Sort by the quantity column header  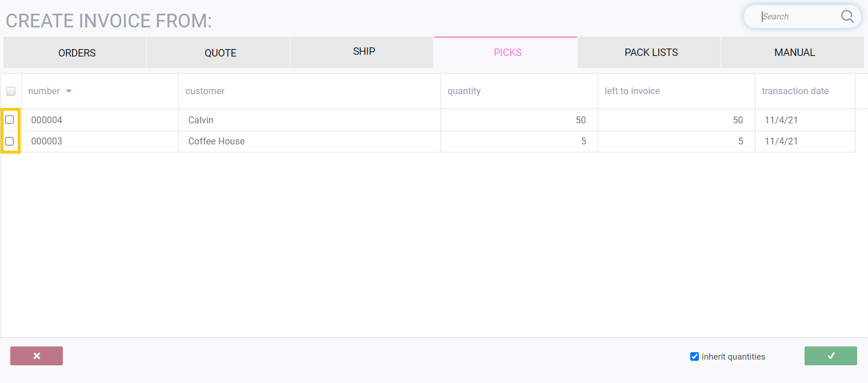tap(464, 91)
